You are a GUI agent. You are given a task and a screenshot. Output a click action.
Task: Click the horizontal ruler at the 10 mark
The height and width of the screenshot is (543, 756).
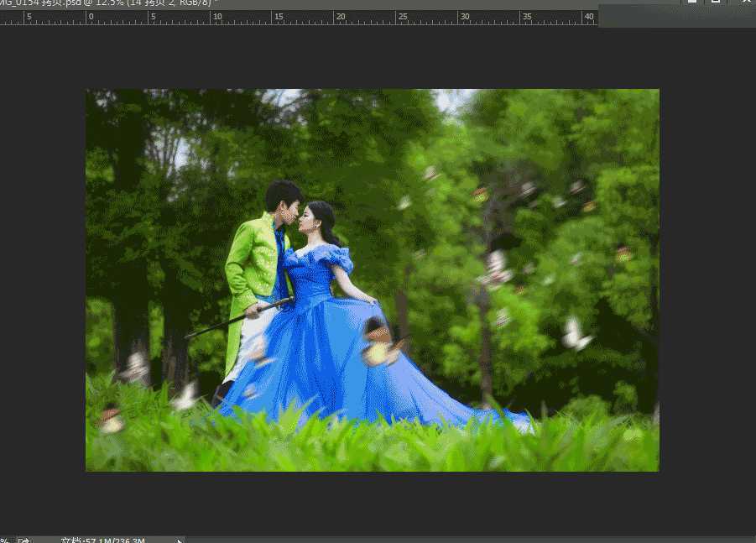point(215,16)
